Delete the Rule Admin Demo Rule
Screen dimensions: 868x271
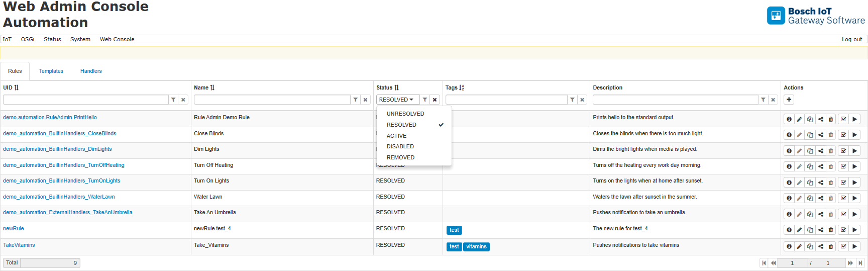[x=831, y=119]
